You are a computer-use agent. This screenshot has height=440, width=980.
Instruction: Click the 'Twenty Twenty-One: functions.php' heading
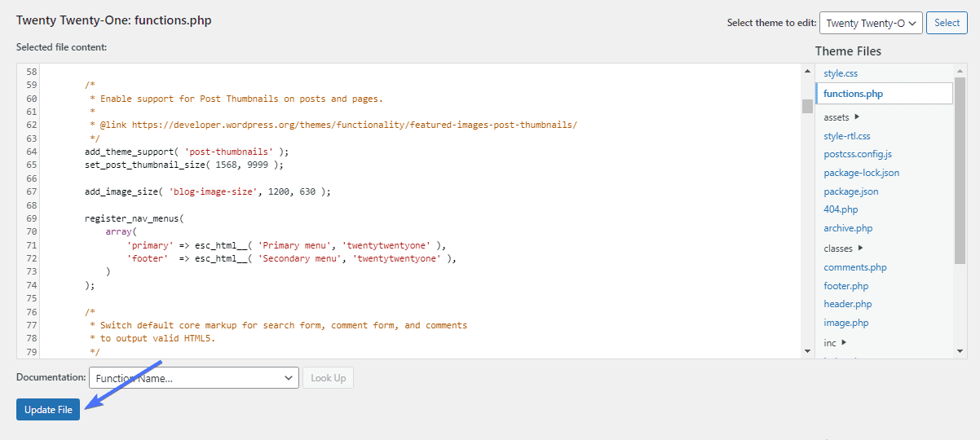click(113, 20)
